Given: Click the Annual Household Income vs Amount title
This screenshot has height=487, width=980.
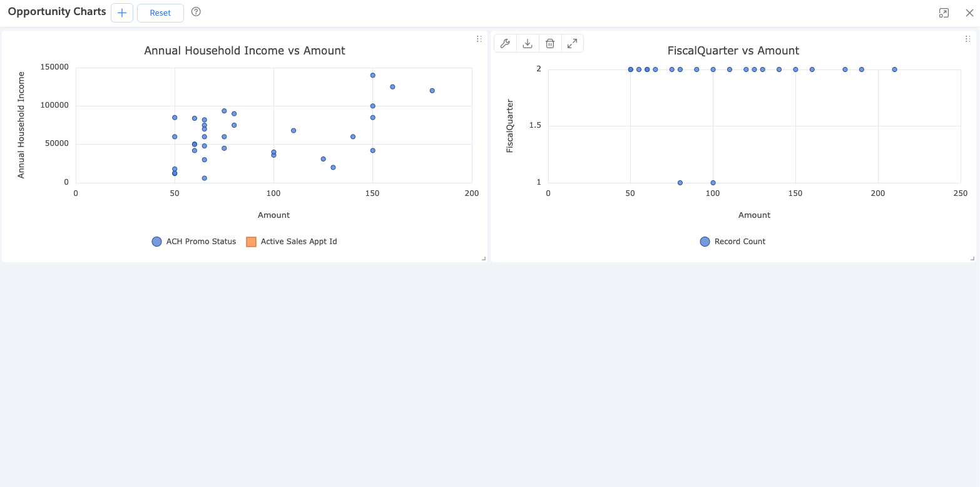Looking at the screenshot, I should point(245,51).
